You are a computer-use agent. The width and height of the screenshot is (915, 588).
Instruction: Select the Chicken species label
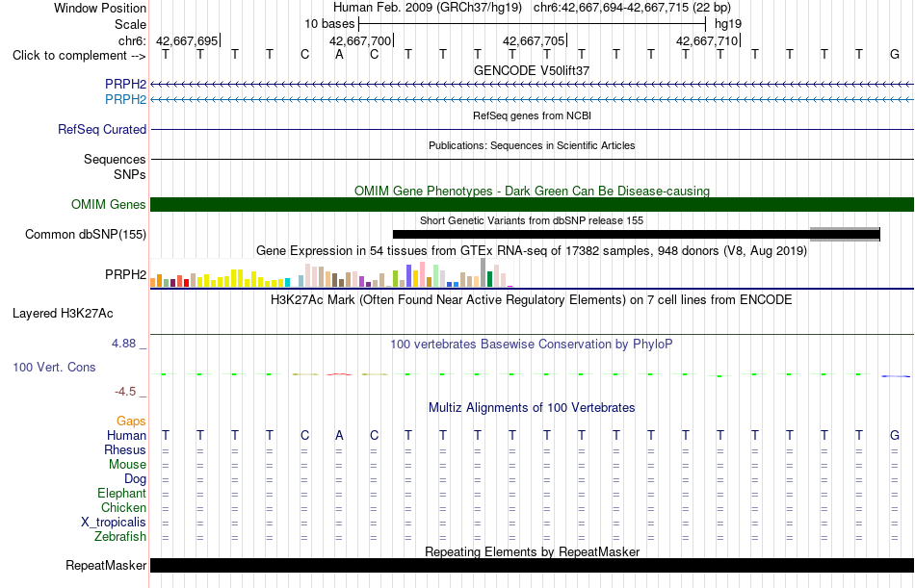pos(123,507)
